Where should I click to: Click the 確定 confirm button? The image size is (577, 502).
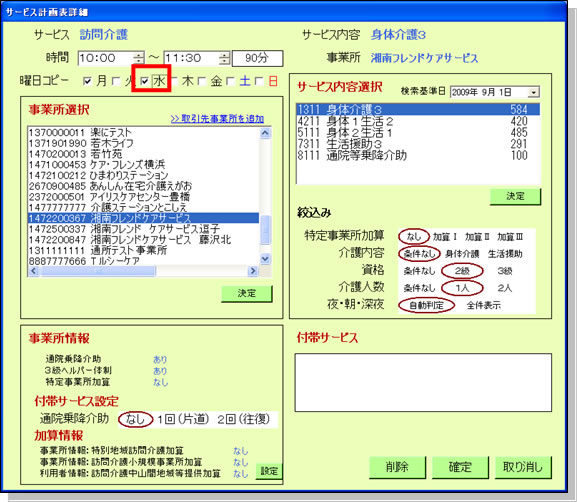(x=460, y=467)
